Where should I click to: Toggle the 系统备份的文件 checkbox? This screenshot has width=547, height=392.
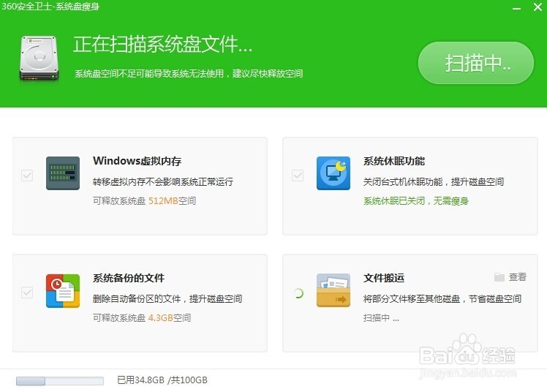27,293
